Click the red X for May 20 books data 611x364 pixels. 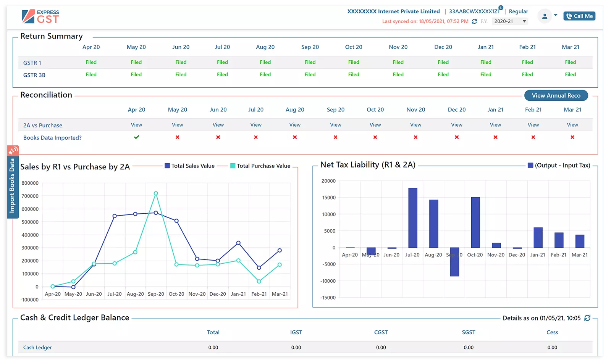tap(177, 137)
